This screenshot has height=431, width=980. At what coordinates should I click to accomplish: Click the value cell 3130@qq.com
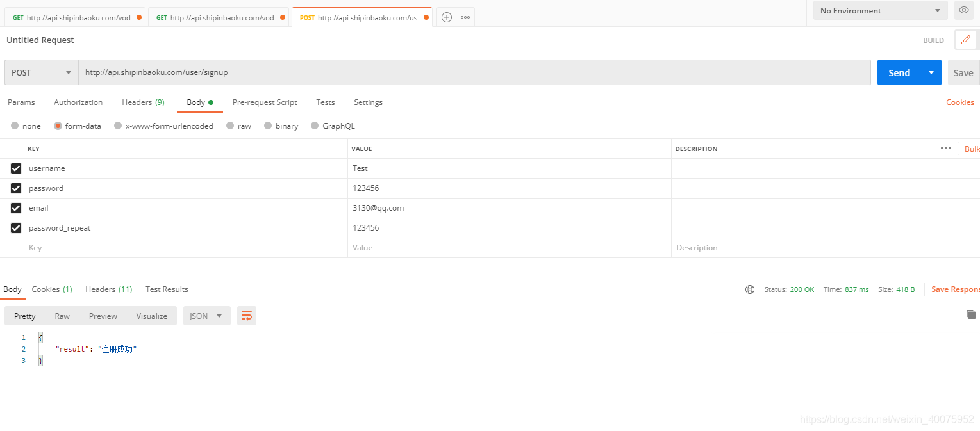[x=510, y=208]
